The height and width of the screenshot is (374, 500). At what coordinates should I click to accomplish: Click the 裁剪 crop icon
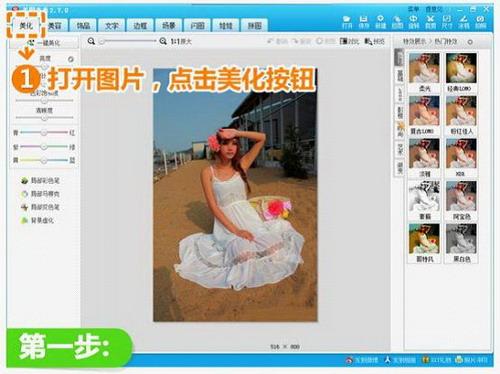pyautogui.click(x=430, y=22)
